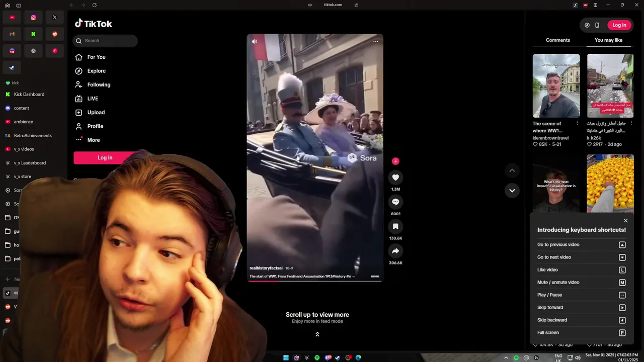The width and height of the screenshot is (644, 362).
Task: Open Spotify from the taskbar
Action: point(317,357)
